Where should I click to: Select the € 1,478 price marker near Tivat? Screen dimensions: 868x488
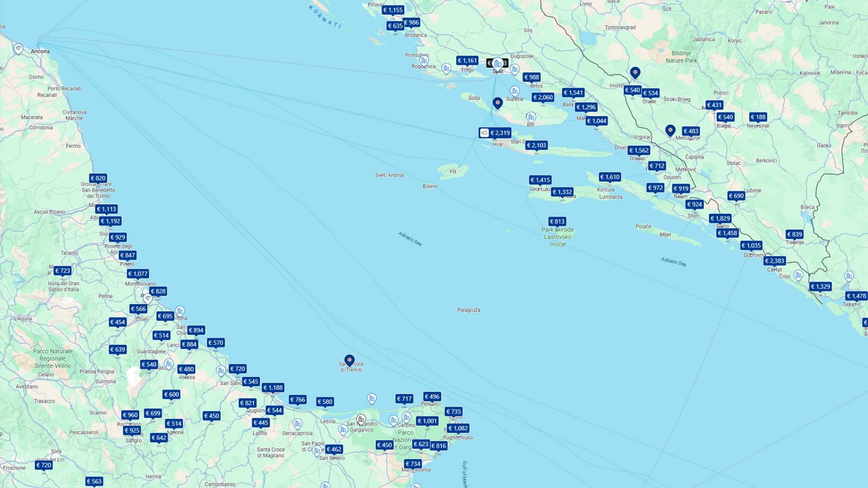pos(856,296)
